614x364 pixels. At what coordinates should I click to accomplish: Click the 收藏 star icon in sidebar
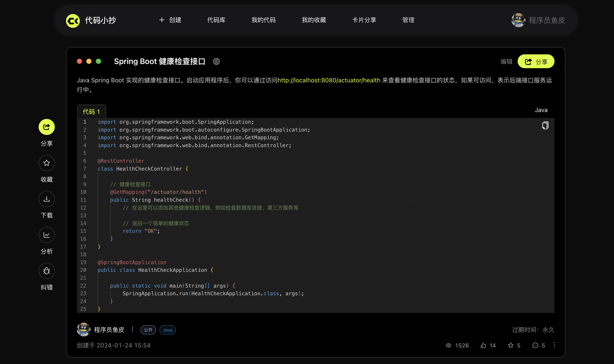tap(47, 163)
